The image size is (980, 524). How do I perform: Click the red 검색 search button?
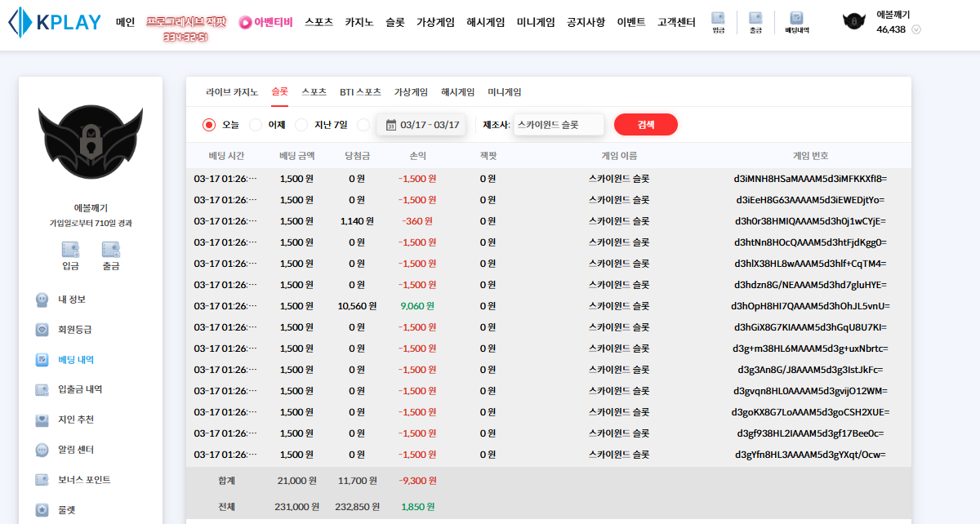[645, 125]
